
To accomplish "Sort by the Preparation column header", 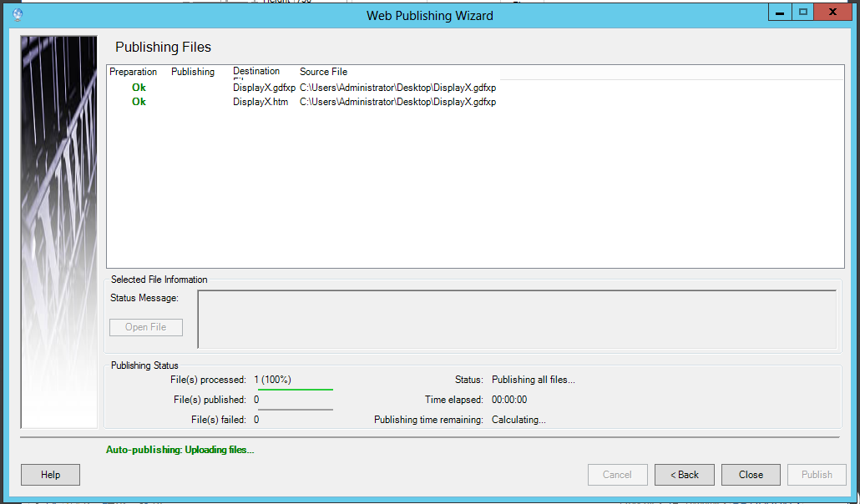I will click(x=134, y=72).
